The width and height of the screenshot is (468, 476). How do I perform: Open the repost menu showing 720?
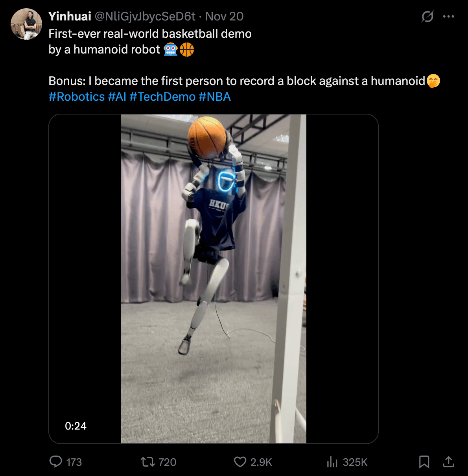point(148,461)
